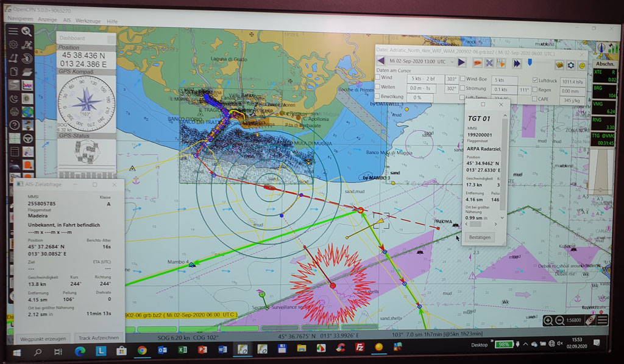The width and height of the screenshot is (624, 364).
Task: Enable the Wind checkbox
Action: (x=378, y=77)
